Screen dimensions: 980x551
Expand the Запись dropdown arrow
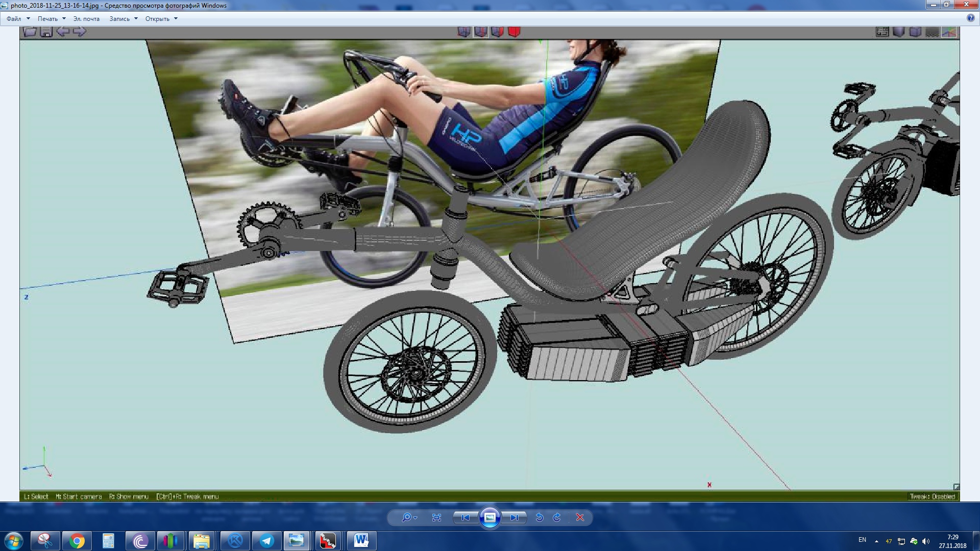(136, 18)
